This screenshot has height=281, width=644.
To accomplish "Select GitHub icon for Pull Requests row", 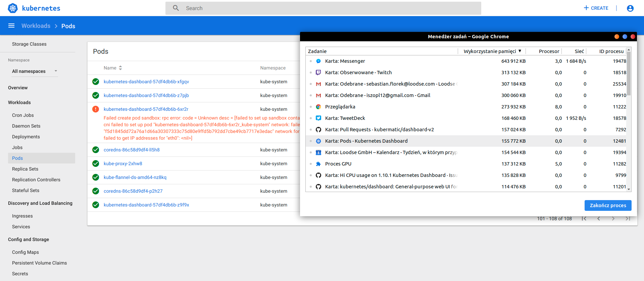I will tap(318, 130).
